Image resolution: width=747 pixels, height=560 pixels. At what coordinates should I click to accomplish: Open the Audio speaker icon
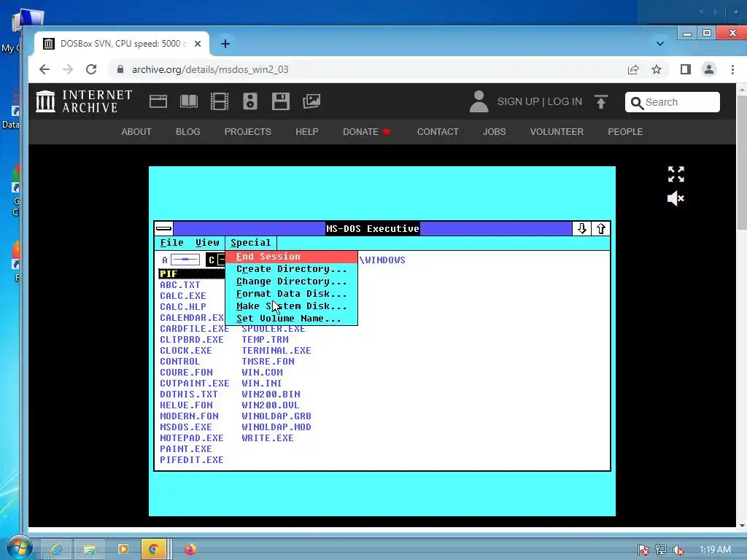click(250, 101)
